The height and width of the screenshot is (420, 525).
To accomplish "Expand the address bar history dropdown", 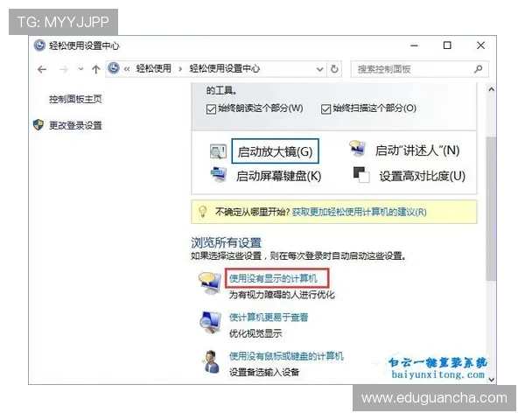I will coord(319,69).
